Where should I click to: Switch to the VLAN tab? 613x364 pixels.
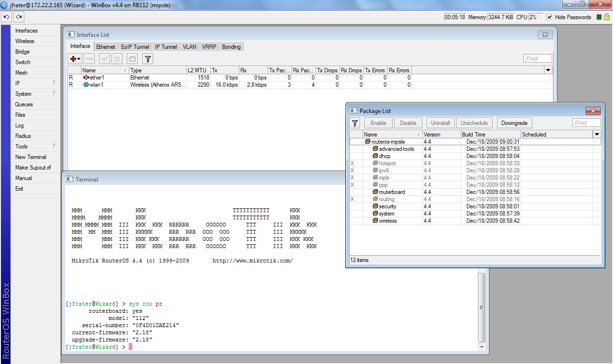click(x=189, y=46)
